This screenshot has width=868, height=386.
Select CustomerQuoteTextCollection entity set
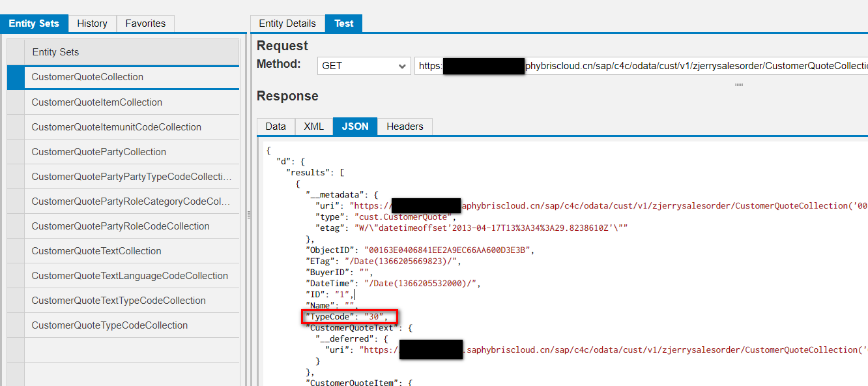132,251
